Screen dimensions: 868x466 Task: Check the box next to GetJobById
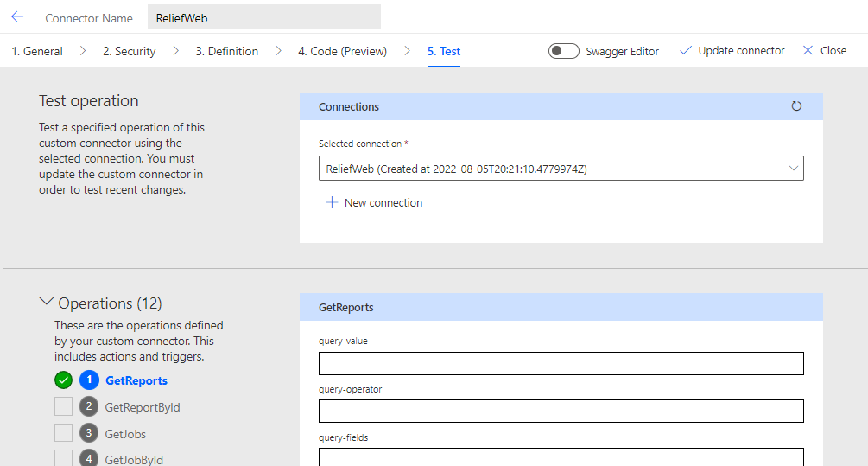click(x=64, y=458)
